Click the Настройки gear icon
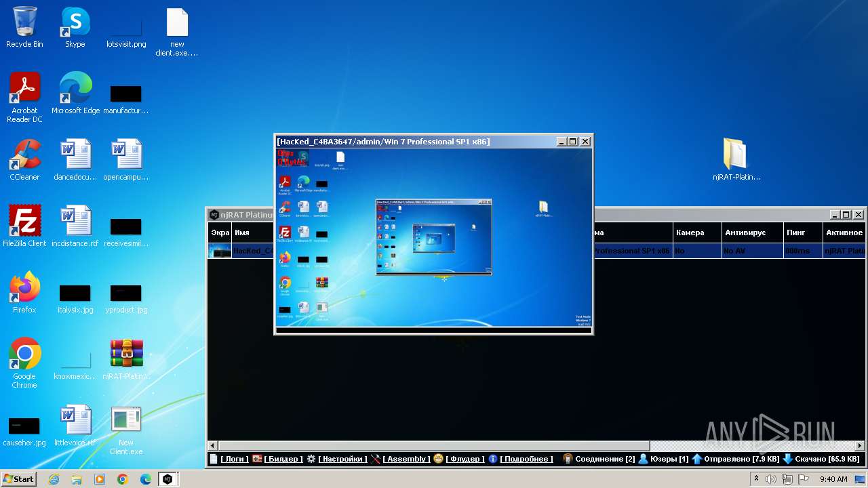This screenshot has height=488, width=868. tap(311, 459)
